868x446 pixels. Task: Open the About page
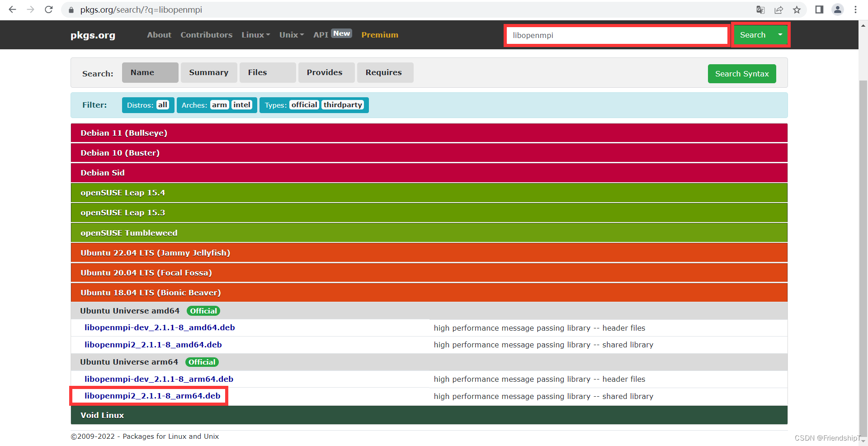click(x=159, y=35)
